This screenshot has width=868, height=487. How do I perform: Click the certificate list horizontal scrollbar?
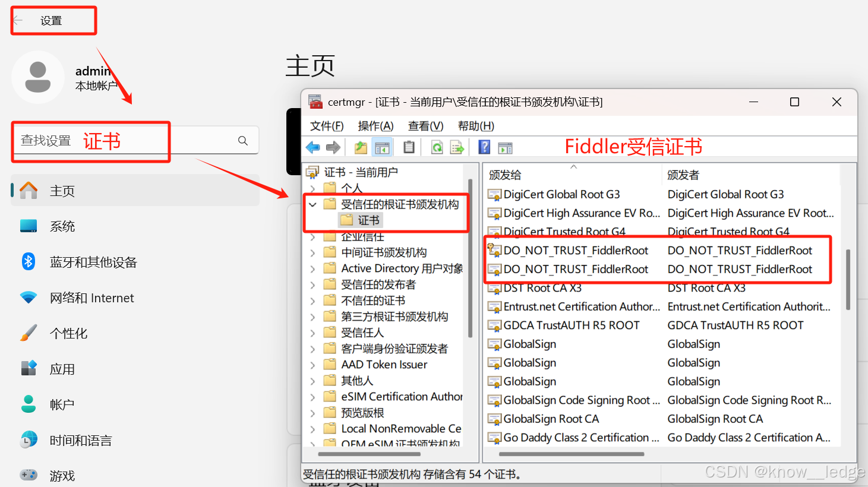[572, 454]
